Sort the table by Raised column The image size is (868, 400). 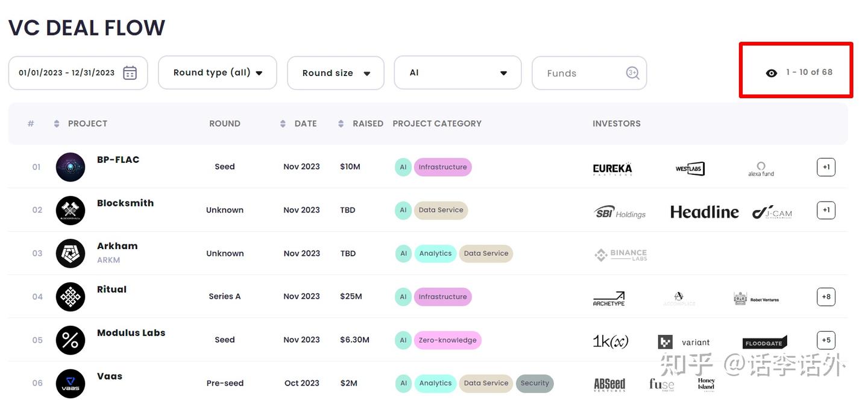pyautogui.click(x=341, y=124)
